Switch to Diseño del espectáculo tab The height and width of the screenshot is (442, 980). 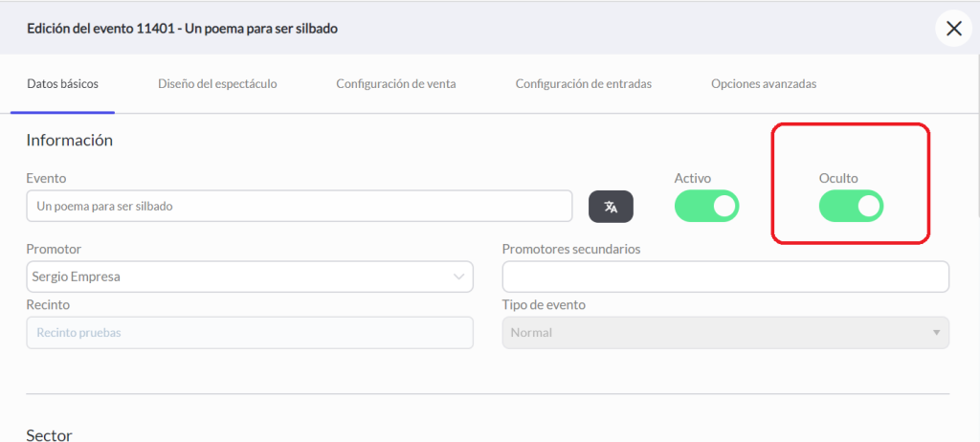217,84
